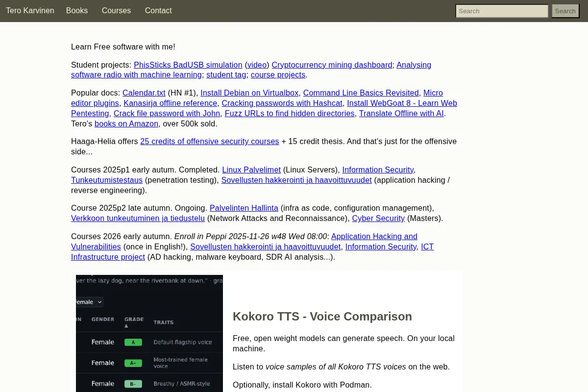This screenshot has width=588, height=392.
Task: Open 25 credits of offensive security courses
Action: pos(210,141)
